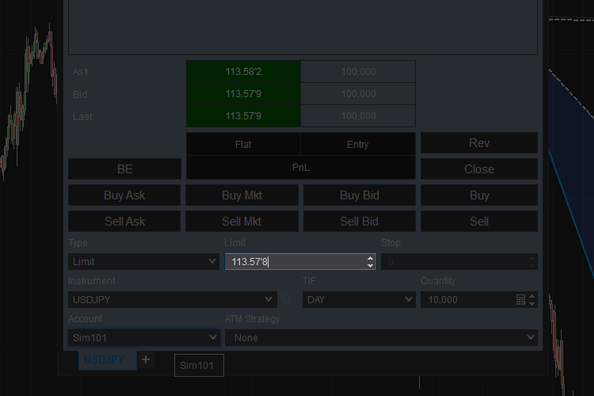This screenshot has height=396, width=594.
Task: Open the Quantity calculator icon
Action: coord(521,300)
